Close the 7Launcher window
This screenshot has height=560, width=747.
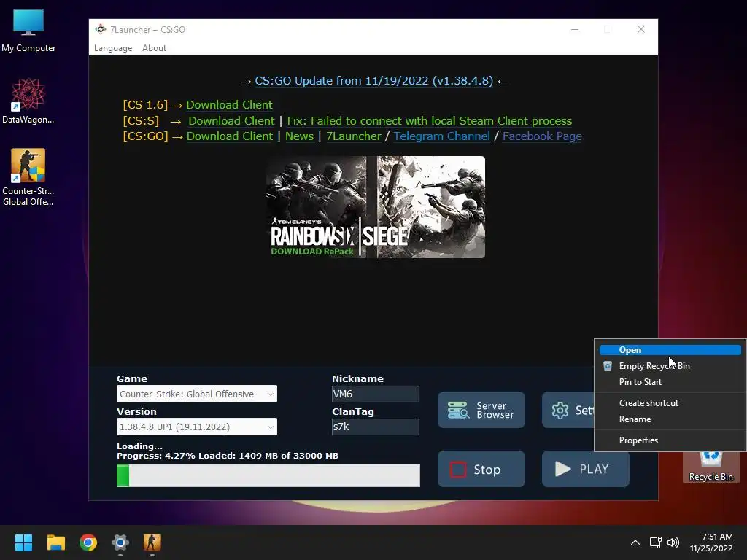click(x=641, y=29)
